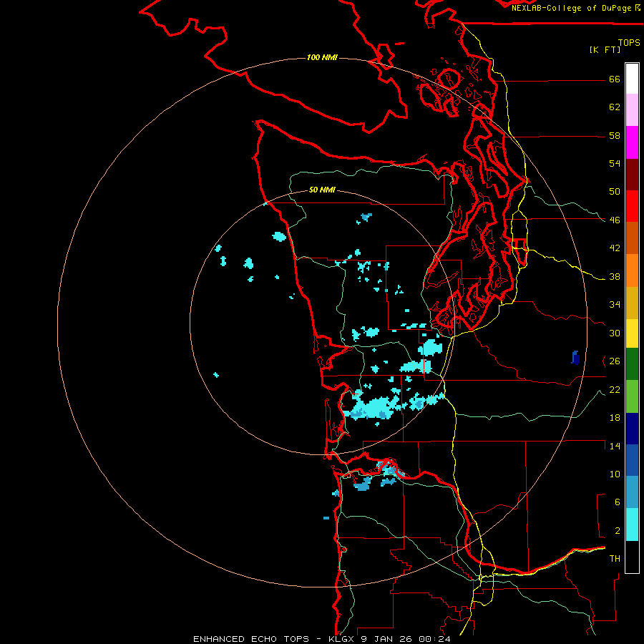The height and width of the screenshot is (644, 644).
Task: Click the legend value 42
Action: point(615,248)
